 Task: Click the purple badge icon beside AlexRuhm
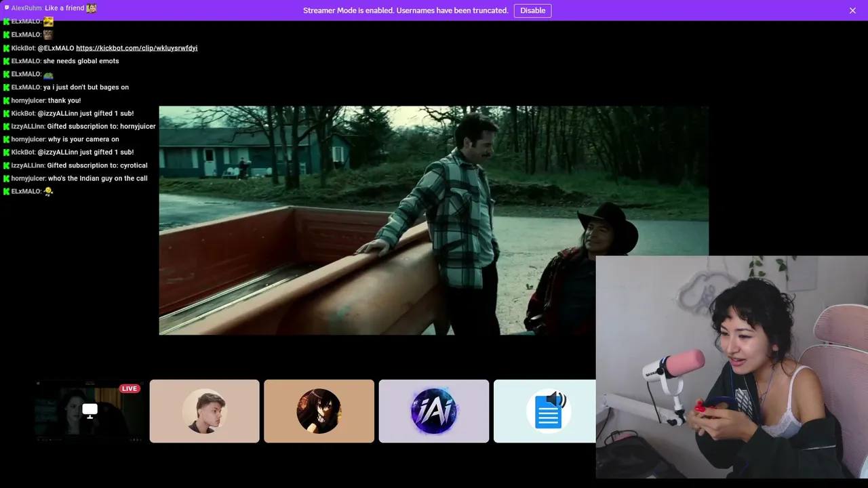pos(7,8)
